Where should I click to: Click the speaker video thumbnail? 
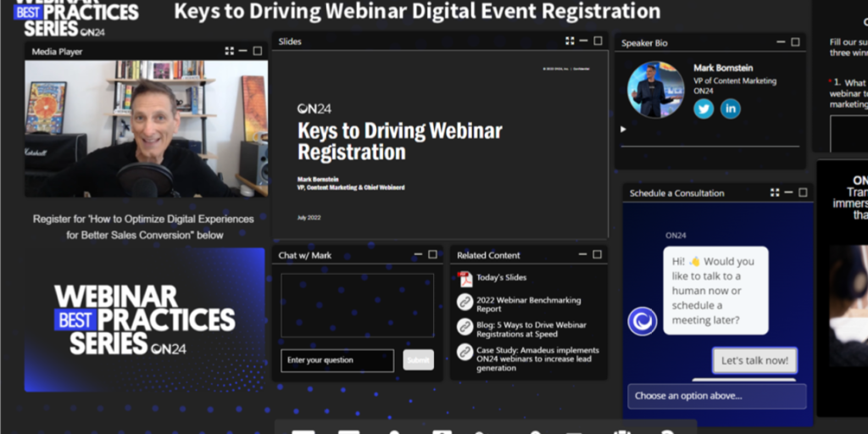click(x=146, y=129)
